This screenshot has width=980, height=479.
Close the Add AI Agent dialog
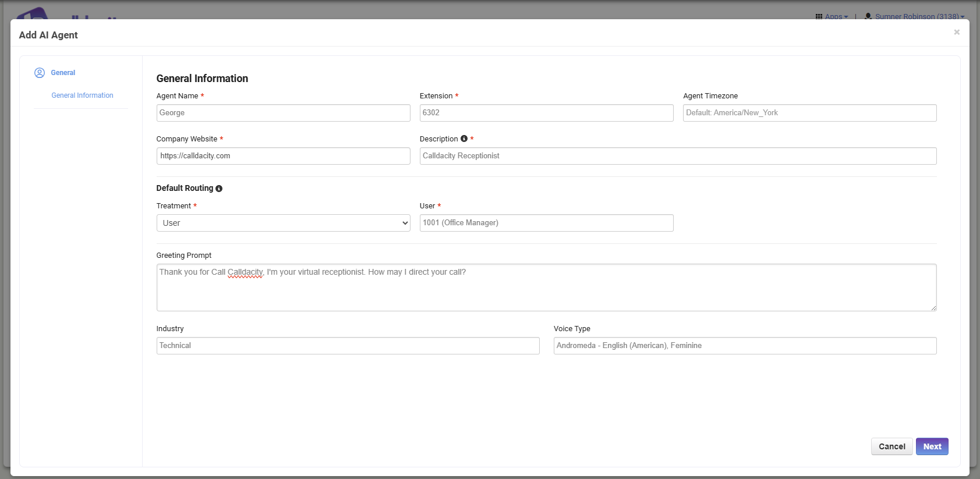956,32
